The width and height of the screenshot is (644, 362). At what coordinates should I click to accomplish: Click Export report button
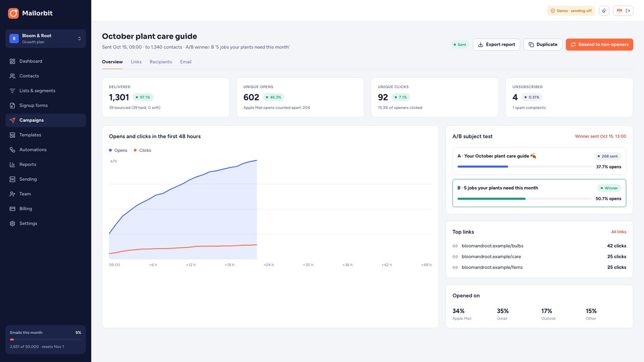(x=497, y=45)
